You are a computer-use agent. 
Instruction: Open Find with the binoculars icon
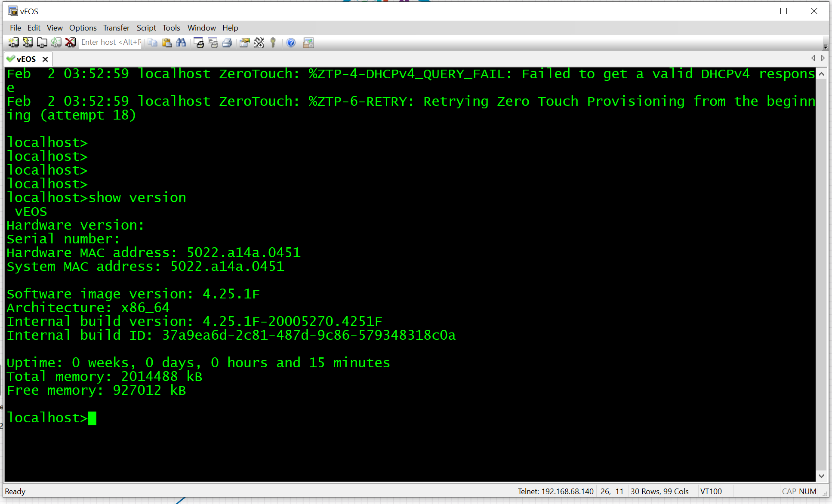tap(181, 42)
